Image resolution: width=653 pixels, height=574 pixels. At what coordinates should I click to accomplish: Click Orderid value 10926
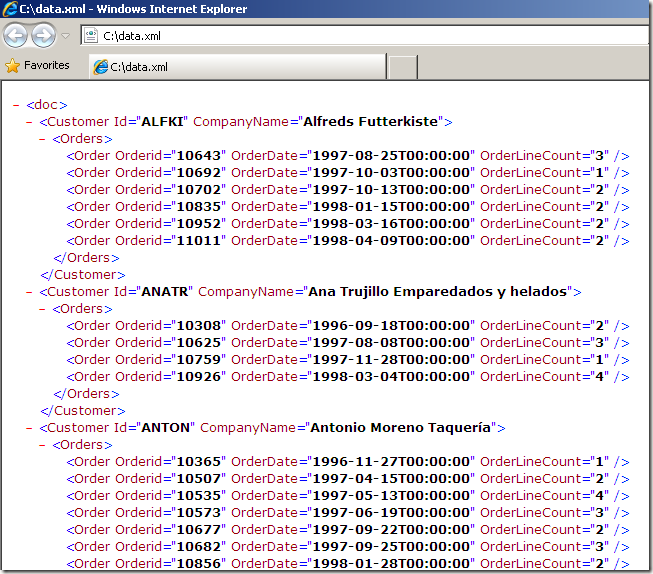pos(199,377)
